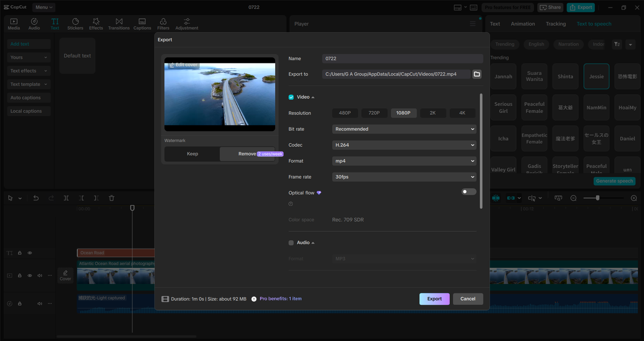Screen dimensions: 644x341
Task: Open the Audio panel in the main toolbar
Action: (34, 24)
